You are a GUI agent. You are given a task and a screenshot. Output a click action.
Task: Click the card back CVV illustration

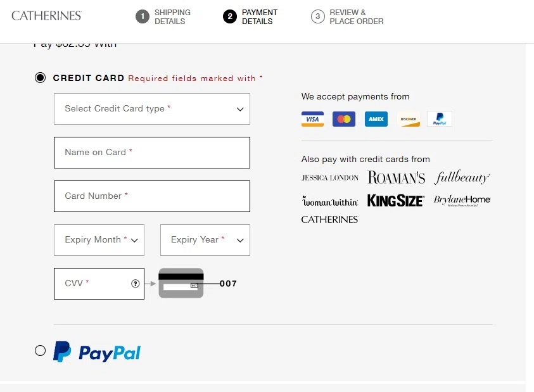click(181, 283)
